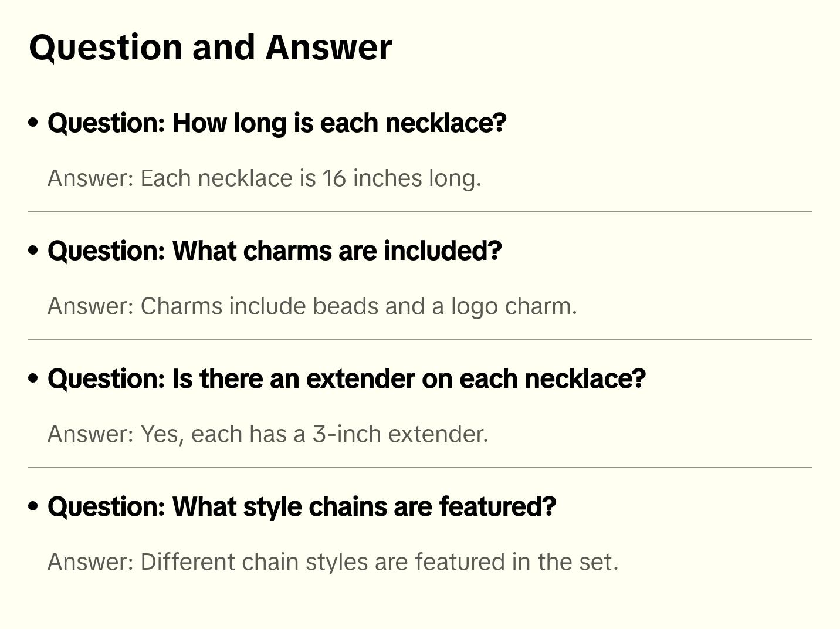Image resolution: width=840 pixels, height=629 pixels.
Task: Expand the 'How long is each necklace?' question
Action: 277,123
